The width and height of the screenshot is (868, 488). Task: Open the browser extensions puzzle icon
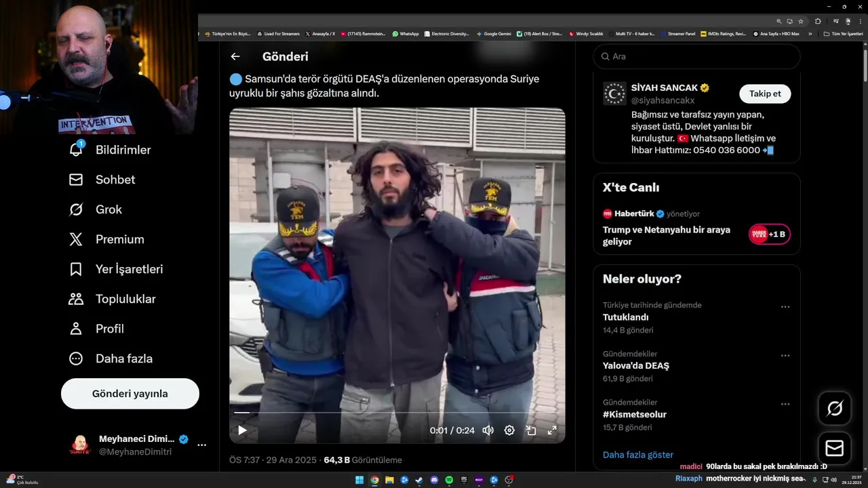click(x=818, y=21)
